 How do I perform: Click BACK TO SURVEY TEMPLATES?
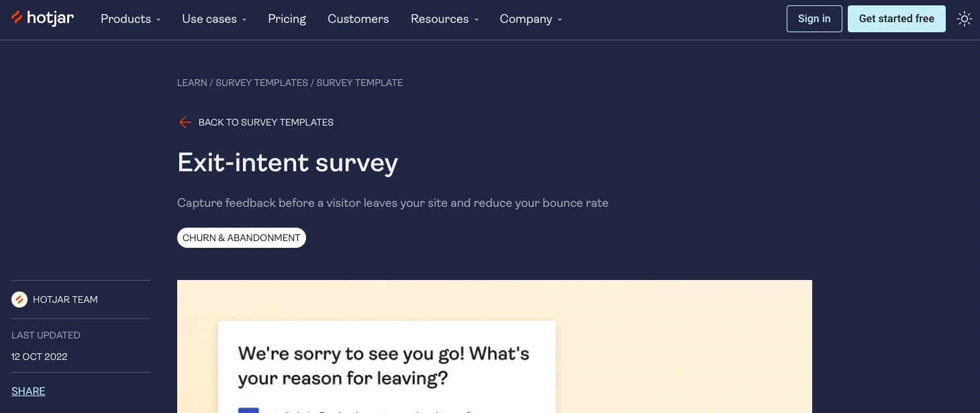(x=266, y=122)
